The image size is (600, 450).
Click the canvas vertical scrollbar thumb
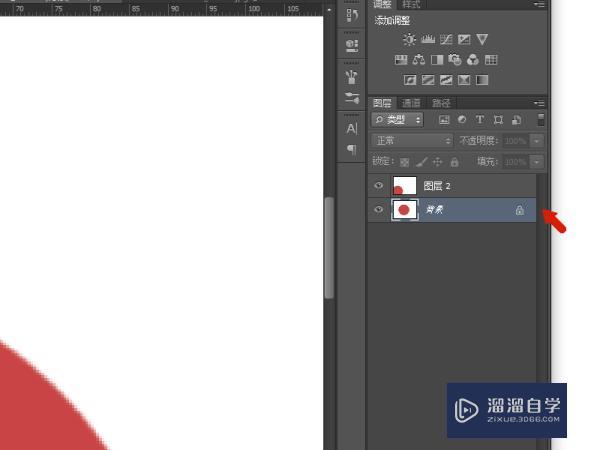point(329,247)
